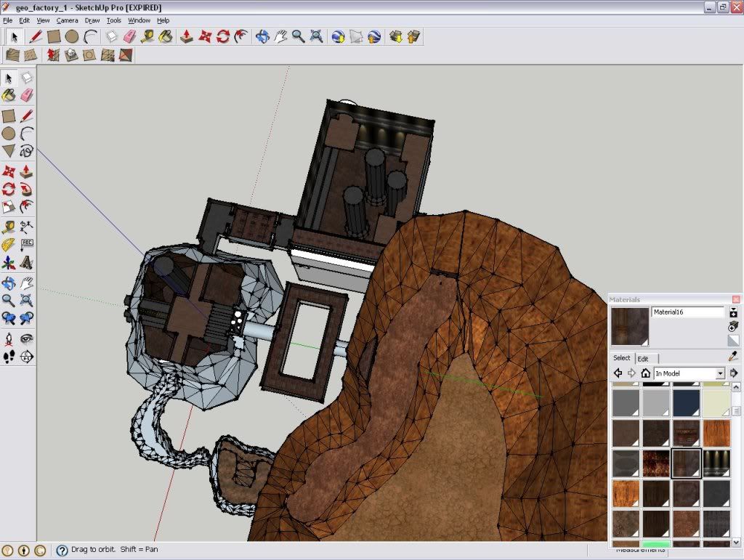
Task: Select the Offset tool in top toolbar
Action: pos(241,36)
